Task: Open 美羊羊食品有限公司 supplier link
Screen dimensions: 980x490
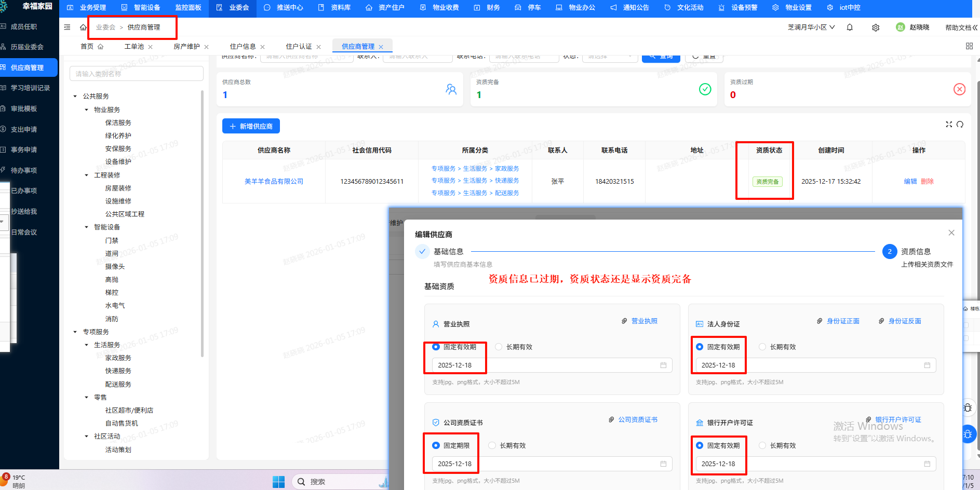Action: 274,182
